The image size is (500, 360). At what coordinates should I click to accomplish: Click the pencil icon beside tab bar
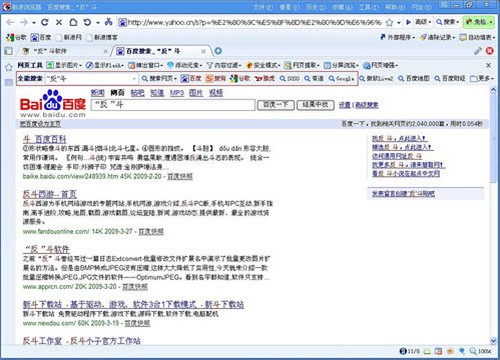point(478,51)
